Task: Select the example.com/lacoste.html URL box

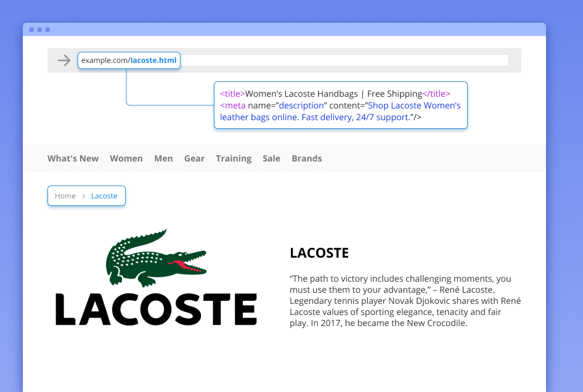Action: tap(129, 60)
